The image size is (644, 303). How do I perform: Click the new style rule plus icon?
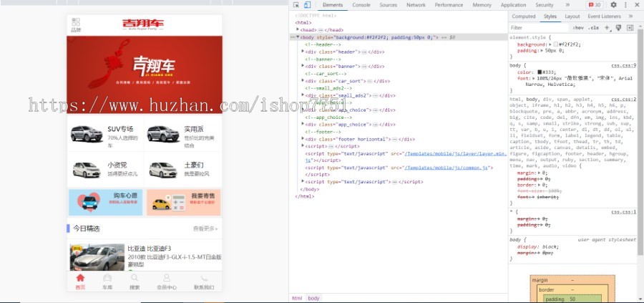(x=607, y=27)
